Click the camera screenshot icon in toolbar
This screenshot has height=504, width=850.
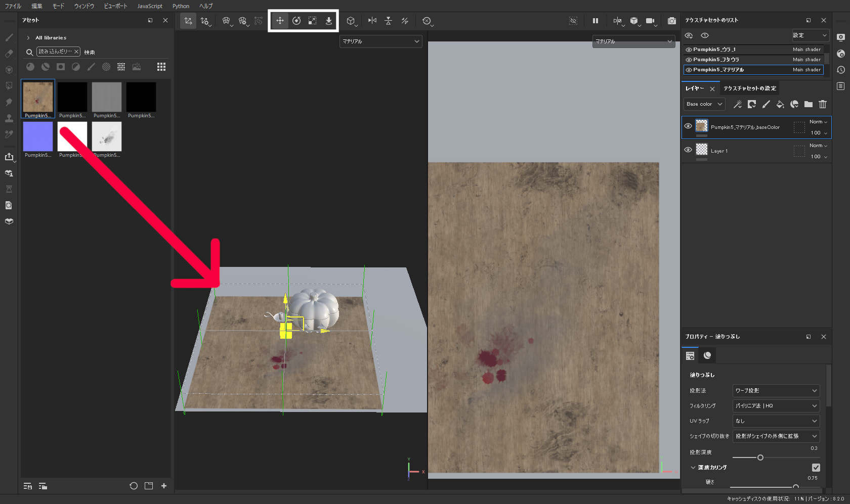672,21
